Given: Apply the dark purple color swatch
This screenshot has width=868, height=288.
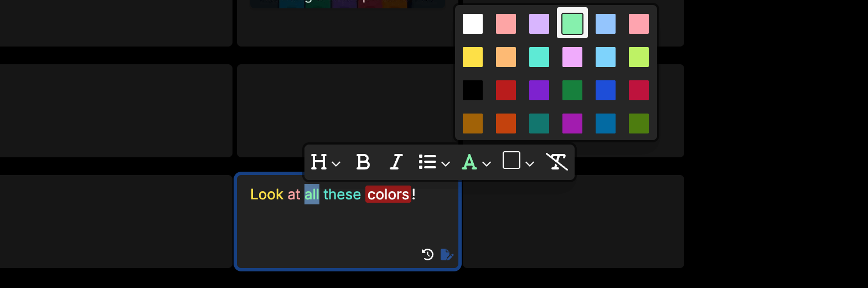Looking at the screenshot, I should [x=539, y=90].
